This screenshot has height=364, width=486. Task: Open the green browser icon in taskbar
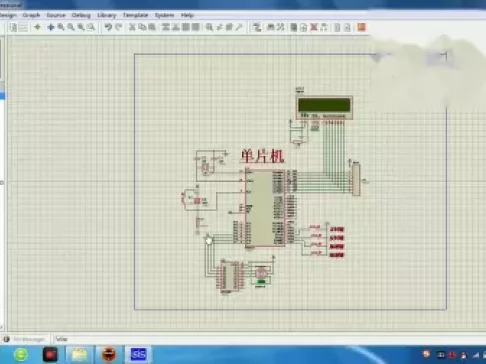[x=20, y=354]
